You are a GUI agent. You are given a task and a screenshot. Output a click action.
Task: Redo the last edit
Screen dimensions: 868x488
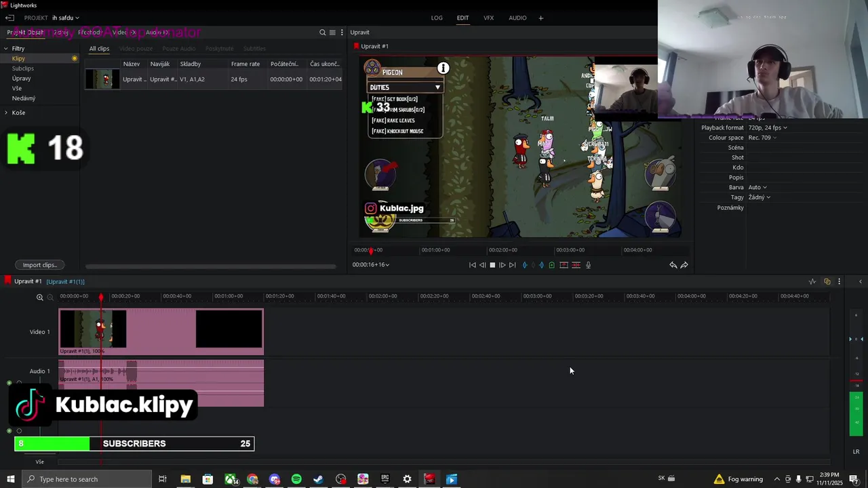tap(684, 265)
